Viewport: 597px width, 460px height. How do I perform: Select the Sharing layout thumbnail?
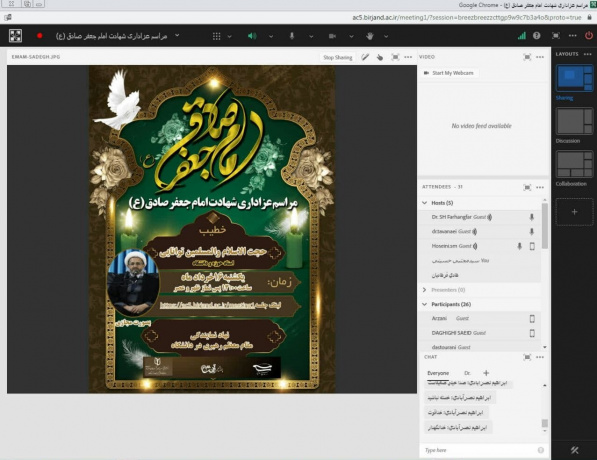click(574, 78)
